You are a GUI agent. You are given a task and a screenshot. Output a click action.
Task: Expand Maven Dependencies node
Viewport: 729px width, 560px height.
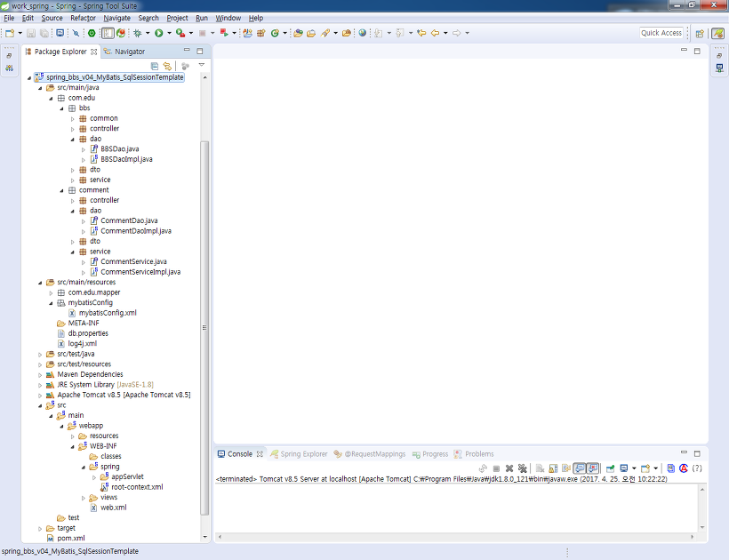(x=40, y=374)
